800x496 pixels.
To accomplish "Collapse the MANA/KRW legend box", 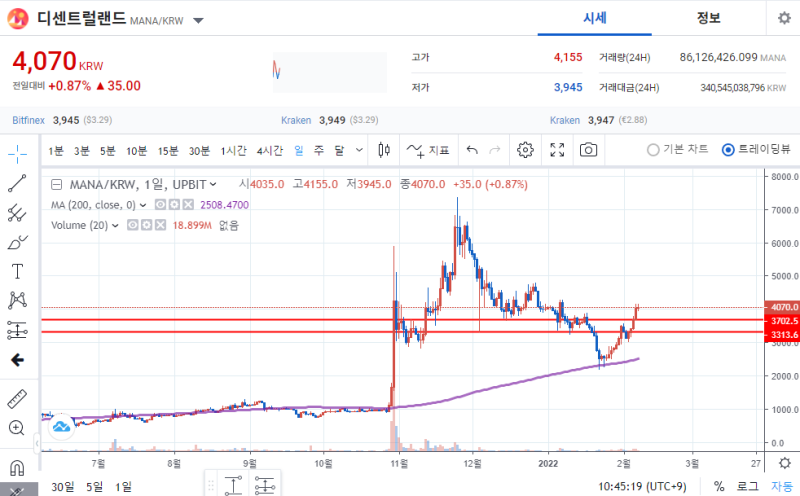I will pyautogui.click(x=57, y=184).
